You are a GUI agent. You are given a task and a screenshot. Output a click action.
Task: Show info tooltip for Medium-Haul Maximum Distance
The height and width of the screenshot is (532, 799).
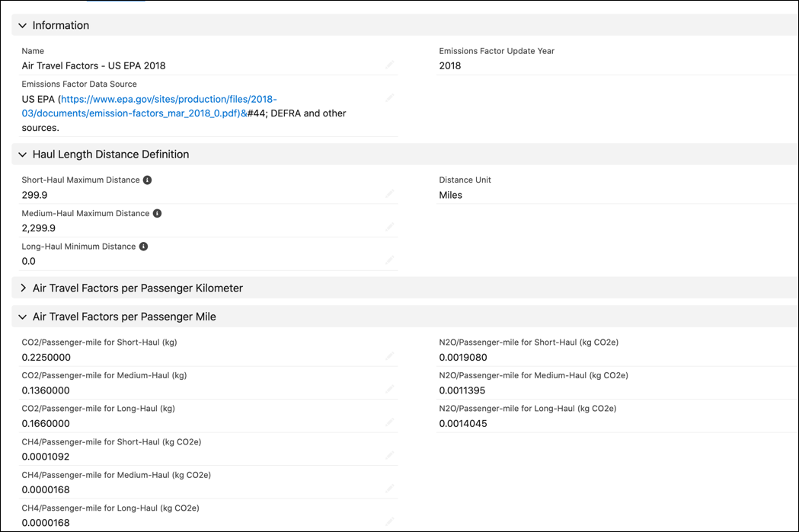(x=158, y=213)
